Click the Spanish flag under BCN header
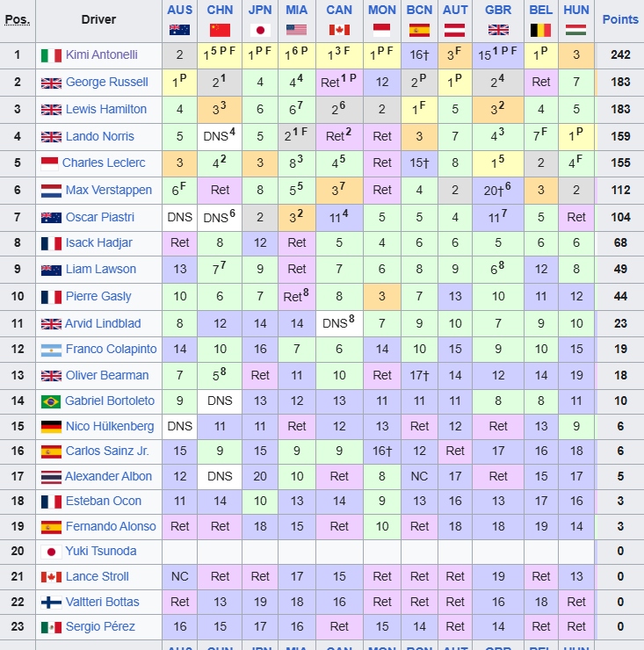This screenshot has width=644, height=650. [x=419, y=30]
